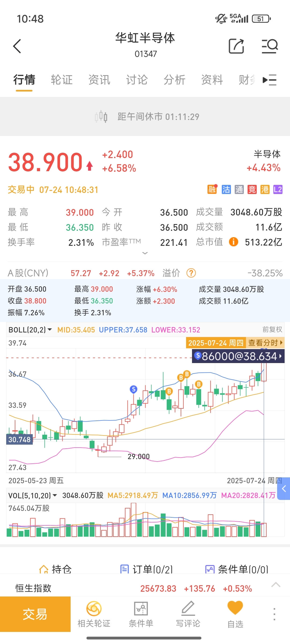Tap 查看分时 to view intraday chart
This screenshot has width=290, height=644.
(x=265, y=343)
